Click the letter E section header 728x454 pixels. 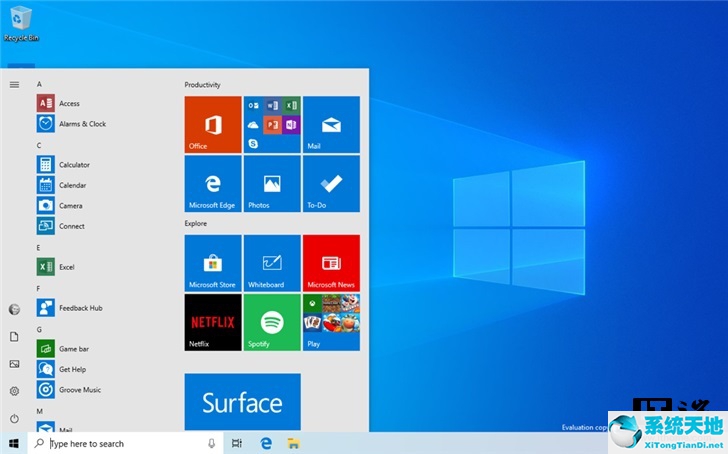pyautogui.click(x=39, y=247)
